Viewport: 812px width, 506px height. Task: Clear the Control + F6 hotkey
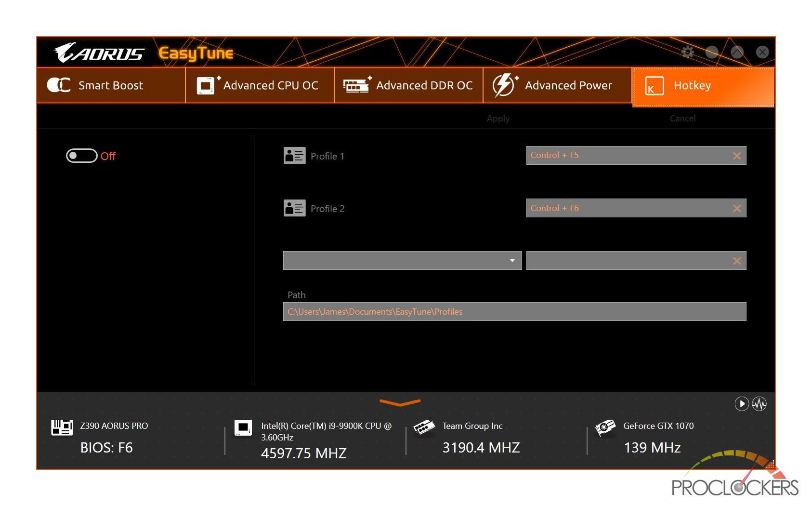(736, 208)
